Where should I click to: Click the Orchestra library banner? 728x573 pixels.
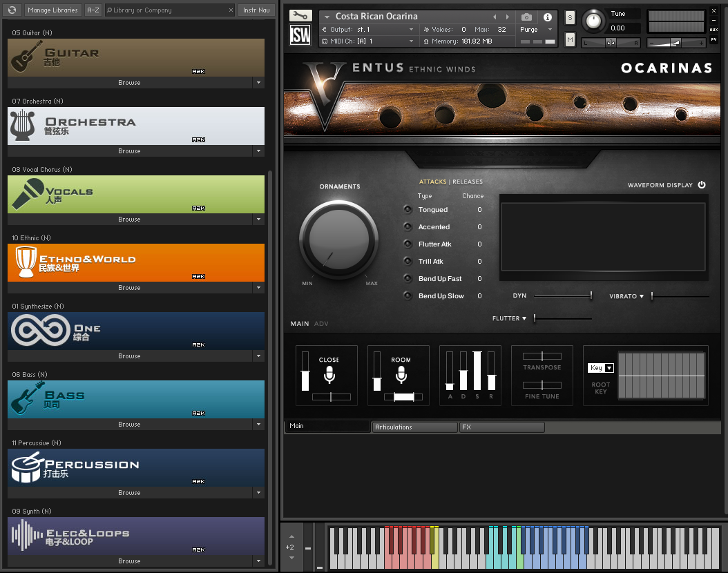pyautogui.click(x=136, y=126)
